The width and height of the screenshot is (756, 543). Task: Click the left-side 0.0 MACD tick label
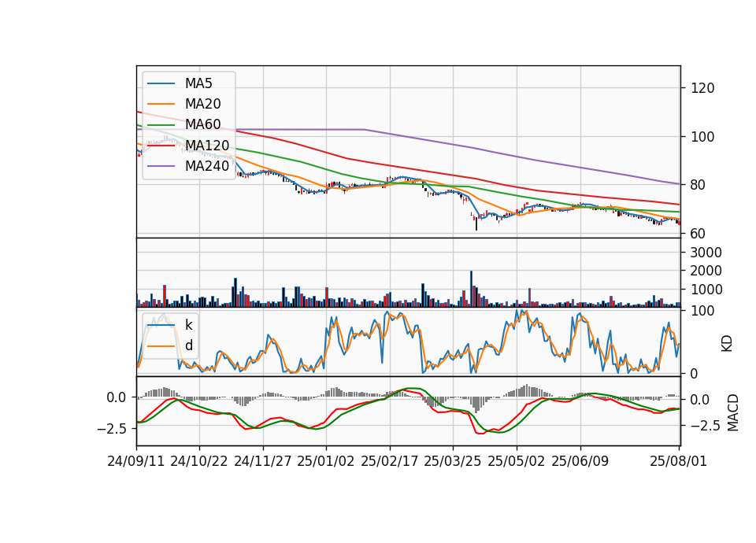pos(117,397)
